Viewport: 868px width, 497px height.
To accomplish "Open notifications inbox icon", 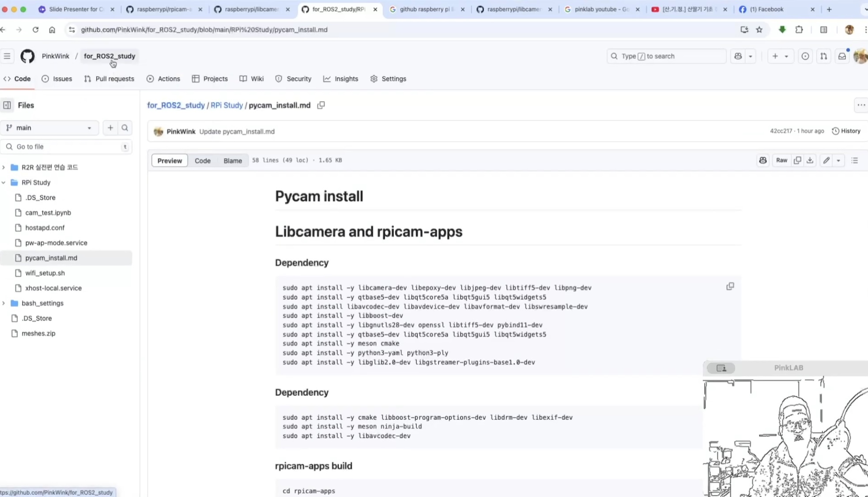I will pos(842,56).
